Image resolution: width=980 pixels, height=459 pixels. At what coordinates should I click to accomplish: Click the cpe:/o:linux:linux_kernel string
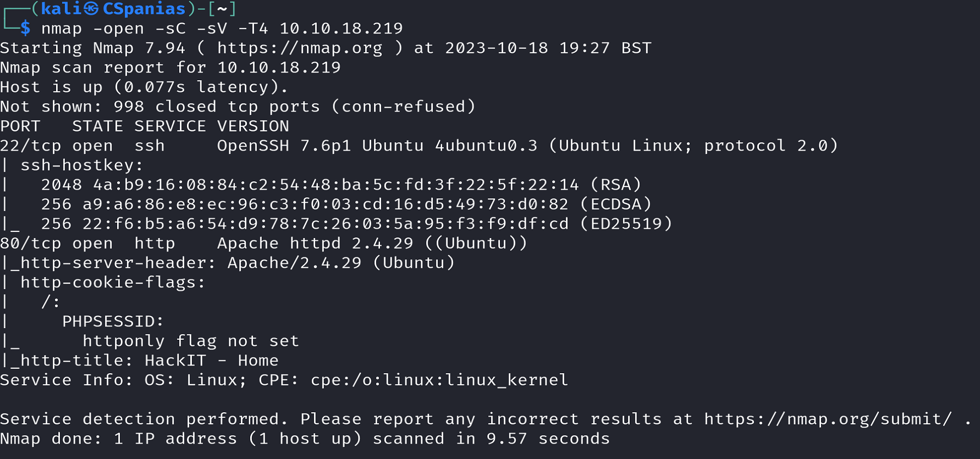[x=439, y=380]
